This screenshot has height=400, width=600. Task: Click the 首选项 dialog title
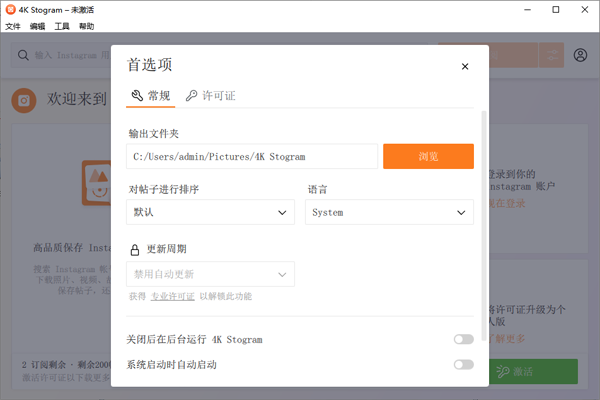pyautogui.click(x=150, y=65)
